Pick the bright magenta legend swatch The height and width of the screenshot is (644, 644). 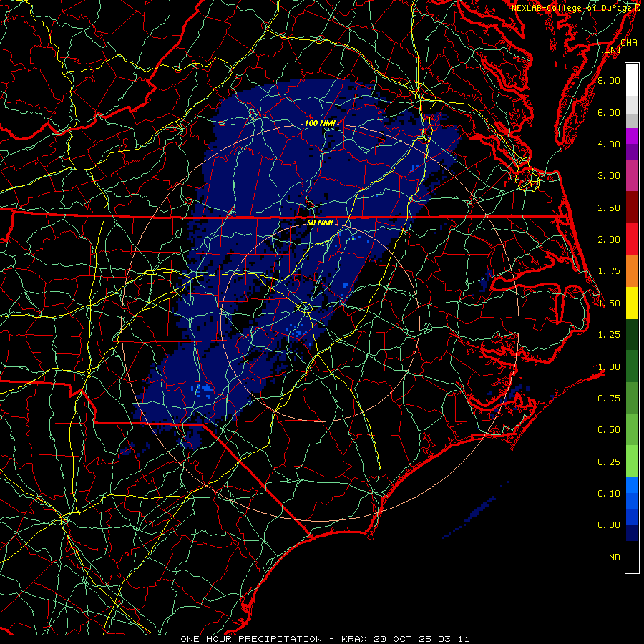632,136
